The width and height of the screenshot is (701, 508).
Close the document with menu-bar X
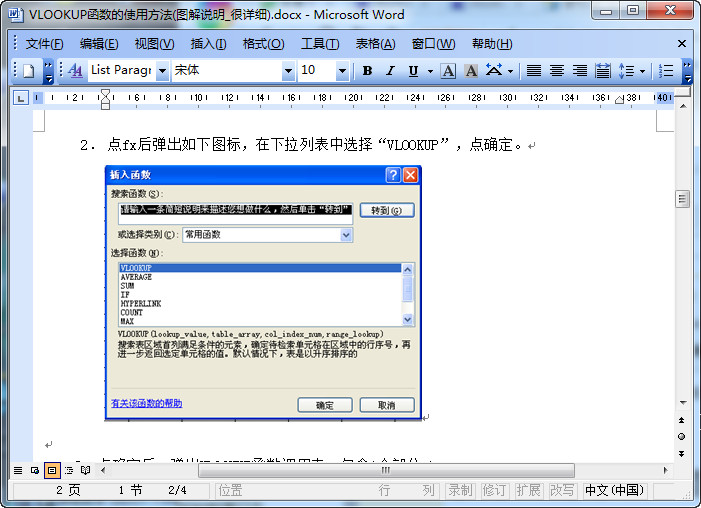pyautogui.click(x=682, y=43)
